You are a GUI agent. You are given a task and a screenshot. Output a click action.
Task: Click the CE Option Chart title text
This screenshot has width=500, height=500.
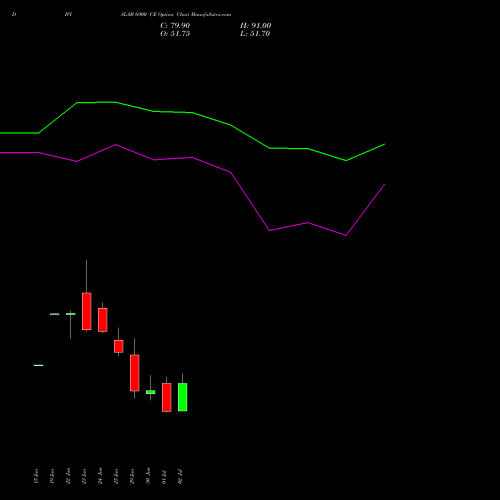[176, 15]
